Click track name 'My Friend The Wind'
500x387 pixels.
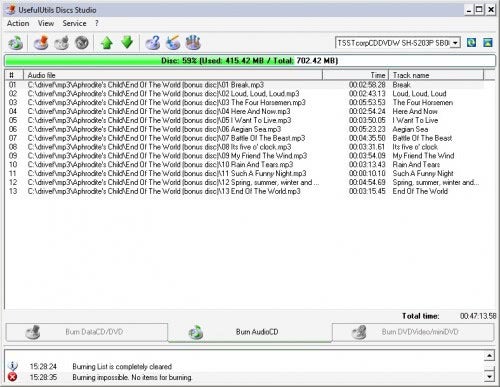[x=423, y=156]
